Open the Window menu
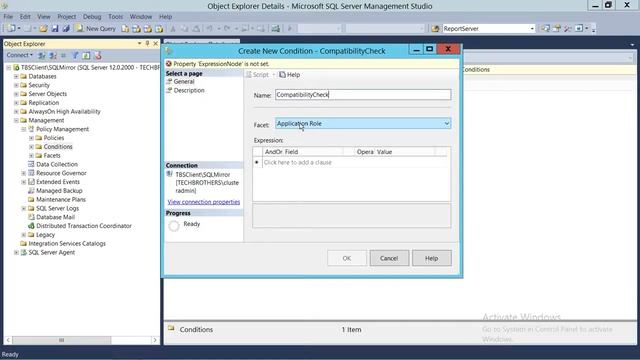 (x=141, y=17)
